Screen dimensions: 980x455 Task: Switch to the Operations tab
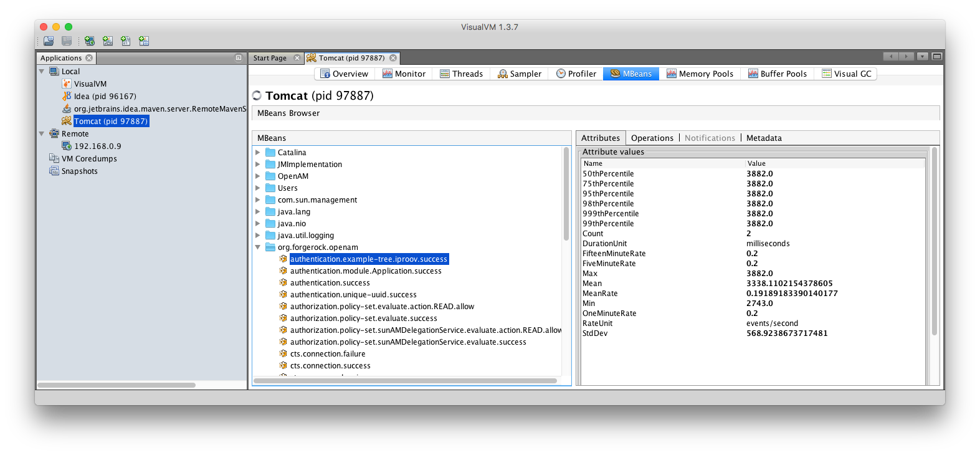click(x=652, y=138)
